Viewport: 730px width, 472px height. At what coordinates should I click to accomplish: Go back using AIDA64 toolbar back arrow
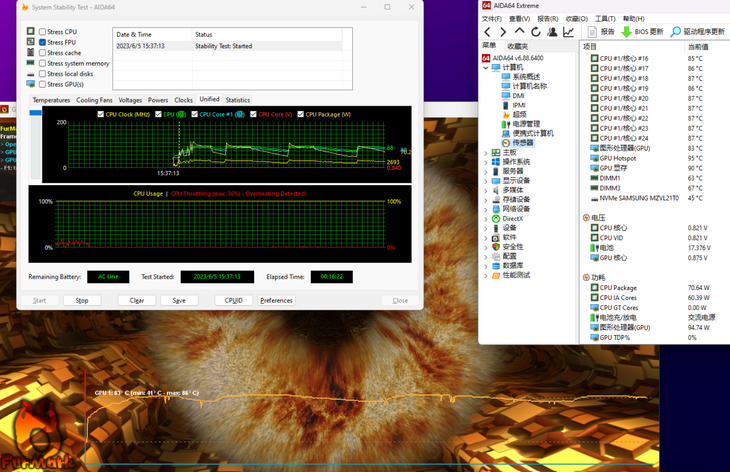pos(487,32)
